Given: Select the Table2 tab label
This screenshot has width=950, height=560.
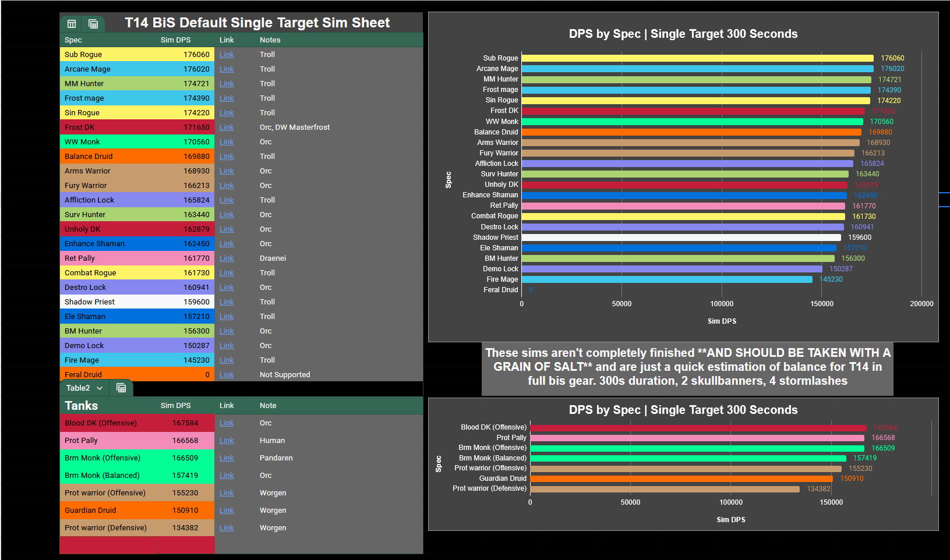Looking at the screenshot, I should 78,388.
